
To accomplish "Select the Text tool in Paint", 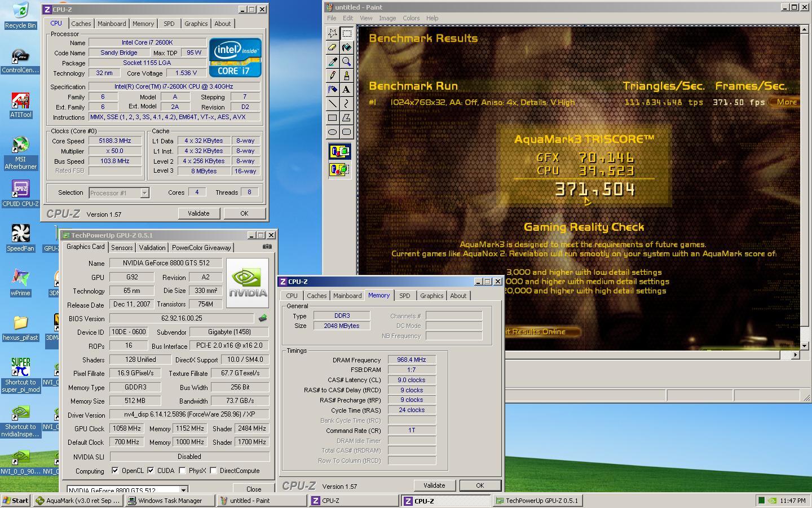I will (x=346, y=90).
